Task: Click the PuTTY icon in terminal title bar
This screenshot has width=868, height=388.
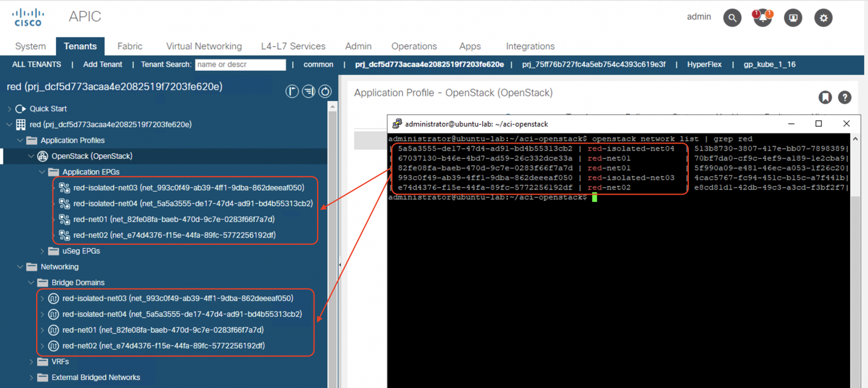Action: tap(397, 123)
